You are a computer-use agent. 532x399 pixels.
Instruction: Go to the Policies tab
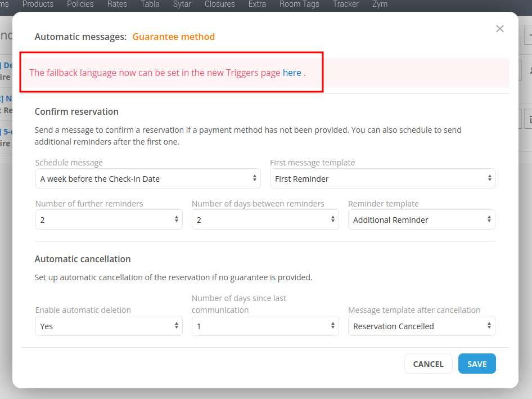[x=80, y=5]
